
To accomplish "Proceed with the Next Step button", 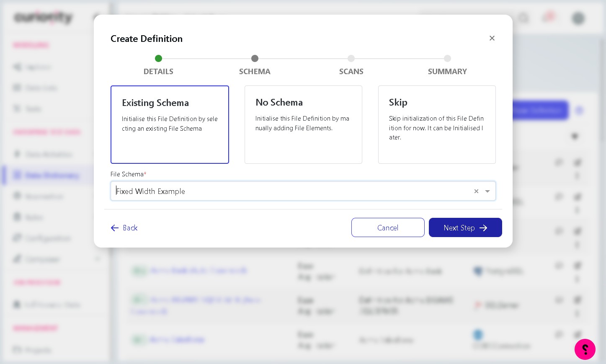I will coord(465,227).
